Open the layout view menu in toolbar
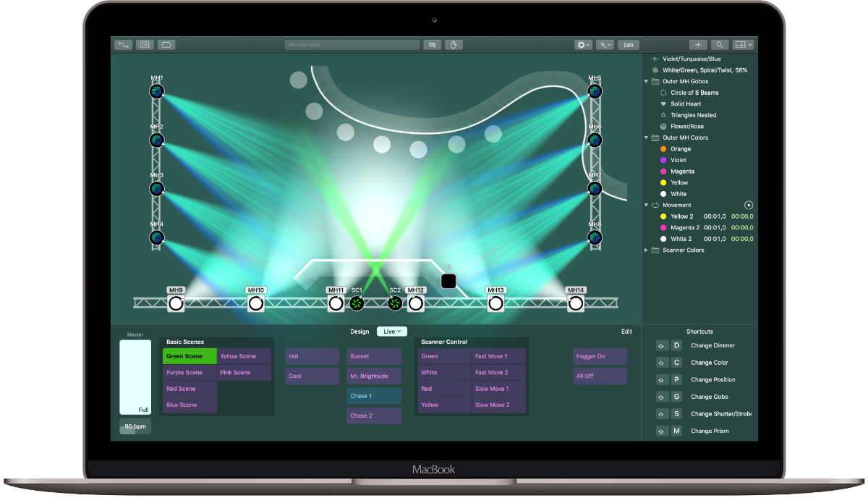The width and height of the screenshot is (868, 498). (x=743, y=45)
